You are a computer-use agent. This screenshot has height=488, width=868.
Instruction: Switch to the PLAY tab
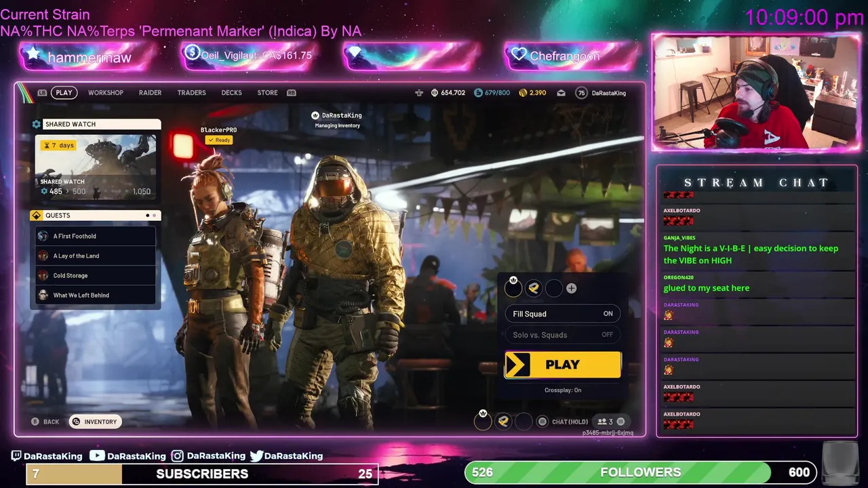[64, 93]
